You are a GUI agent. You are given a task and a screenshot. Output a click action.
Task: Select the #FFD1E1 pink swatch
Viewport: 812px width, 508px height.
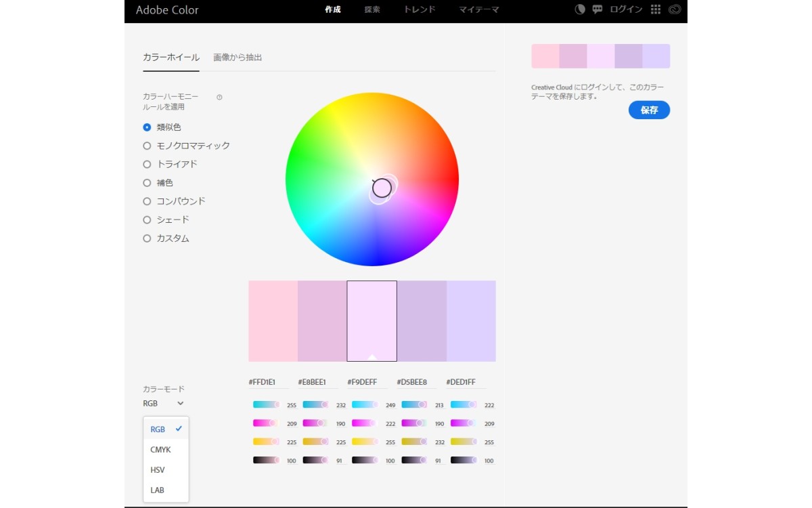click(x=273, y=321)
